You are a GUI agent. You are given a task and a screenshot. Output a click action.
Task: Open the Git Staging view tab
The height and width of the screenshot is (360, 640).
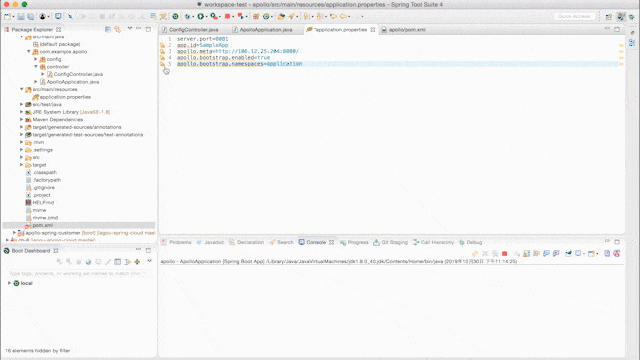click(x=394, y=242)
